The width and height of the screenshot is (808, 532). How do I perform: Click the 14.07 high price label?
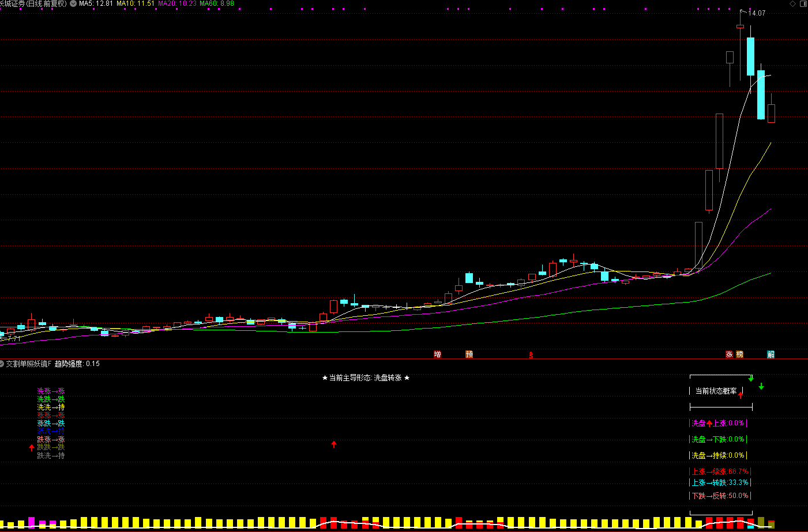(x=757, y=13)
